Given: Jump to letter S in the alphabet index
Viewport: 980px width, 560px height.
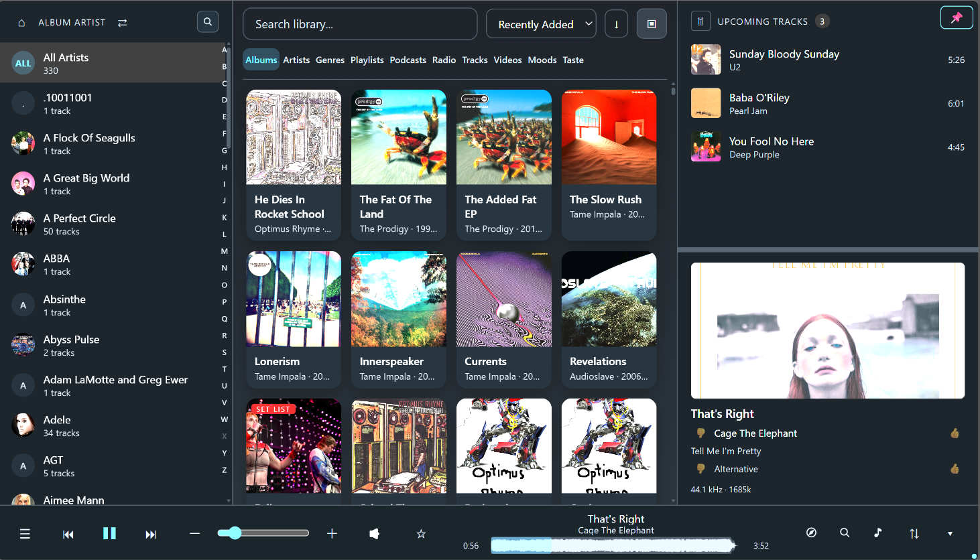Looking at the screenshot, I should click(225, 352).
